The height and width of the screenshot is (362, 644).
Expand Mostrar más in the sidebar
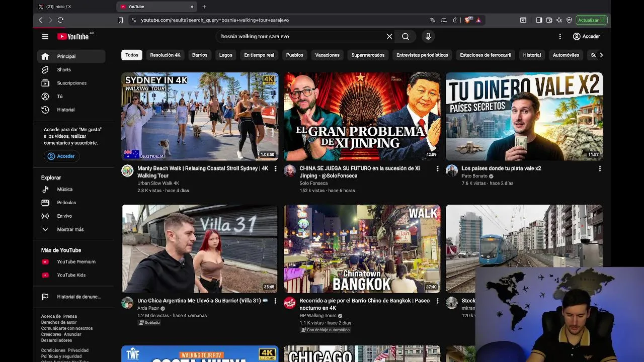[71, 229]
